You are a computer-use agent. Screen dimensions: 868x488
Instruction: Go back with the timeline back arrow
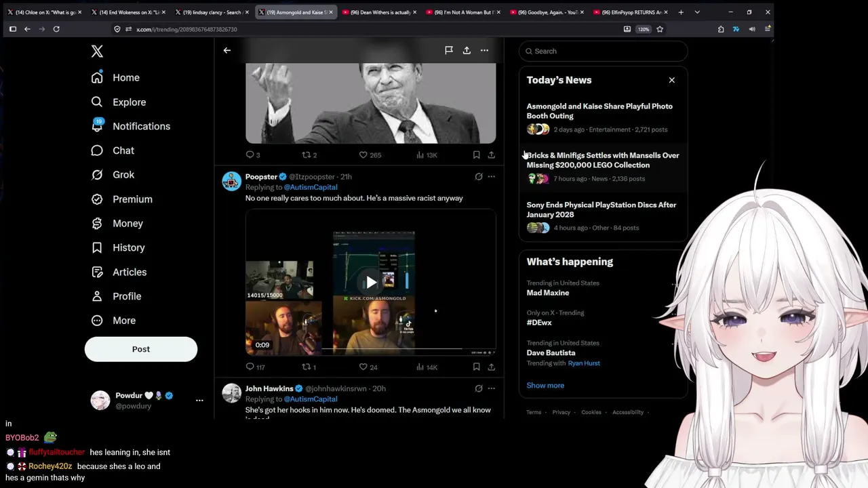pos(227,50)
